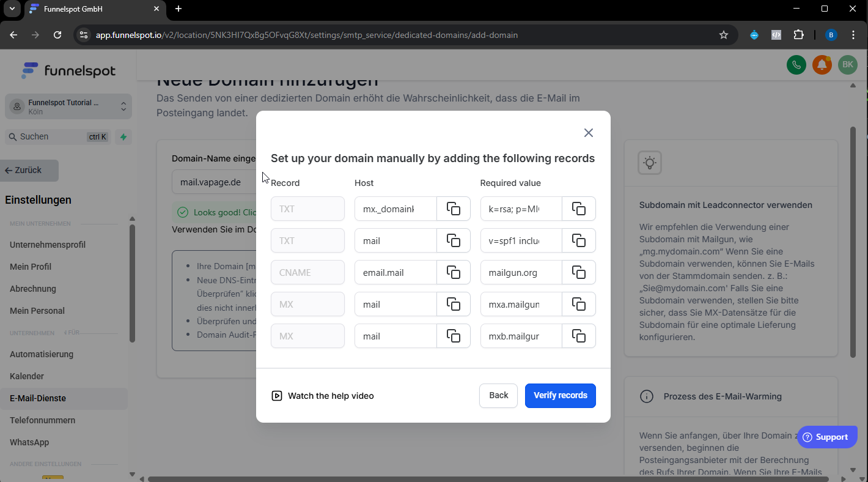Expand the Funnelspot Tutorial account switcher

point(68,107)
